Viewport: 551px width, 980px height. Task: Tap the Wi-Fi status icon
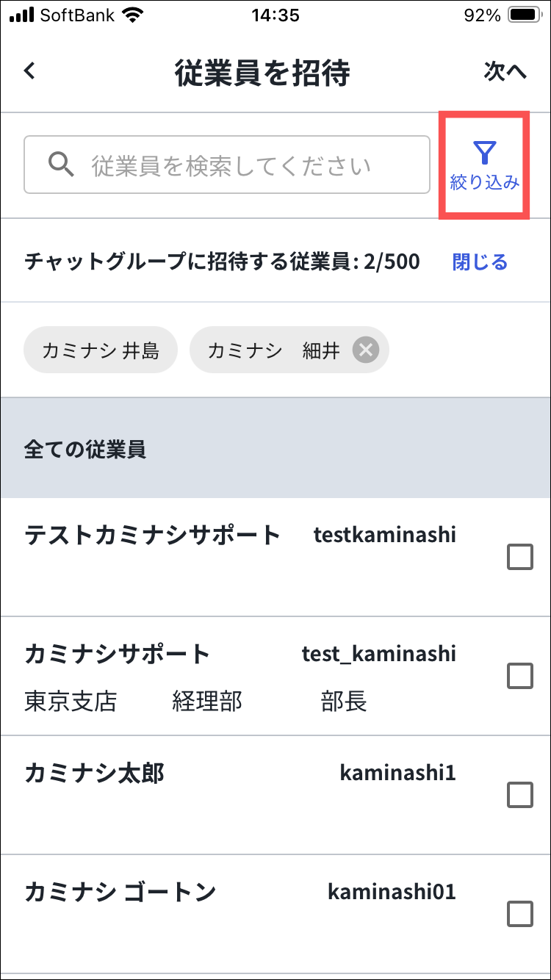(x=133, y=15)
